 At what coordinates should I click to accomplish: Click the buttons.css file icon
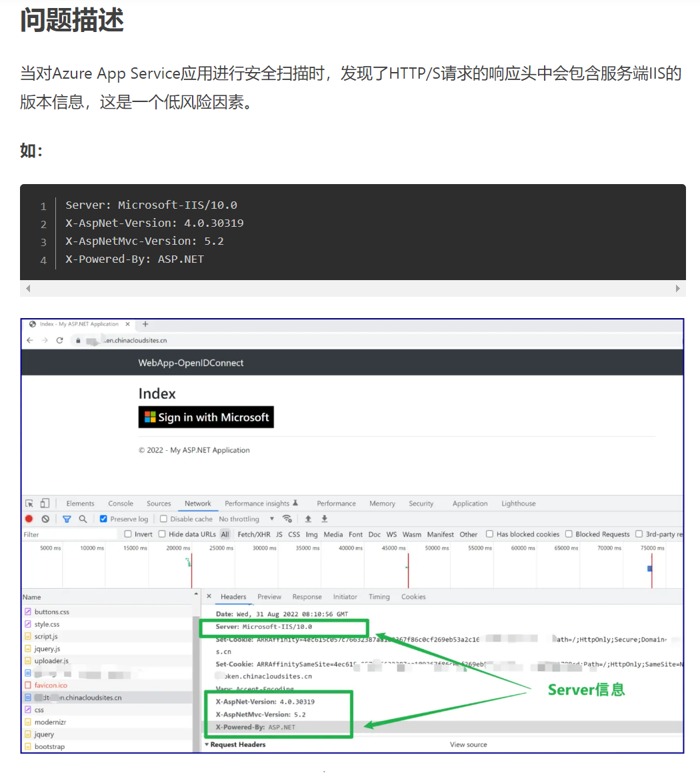click(28, 612)
